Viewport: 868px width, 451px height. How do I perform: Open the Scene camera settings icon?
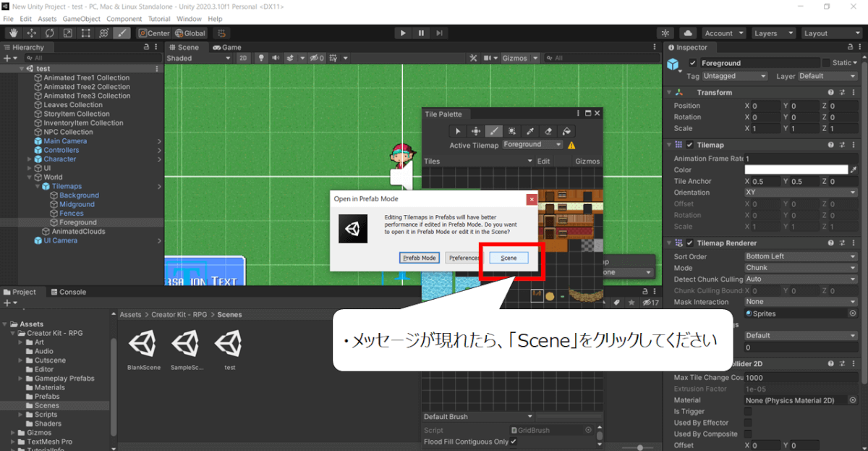tap(488, 58)
